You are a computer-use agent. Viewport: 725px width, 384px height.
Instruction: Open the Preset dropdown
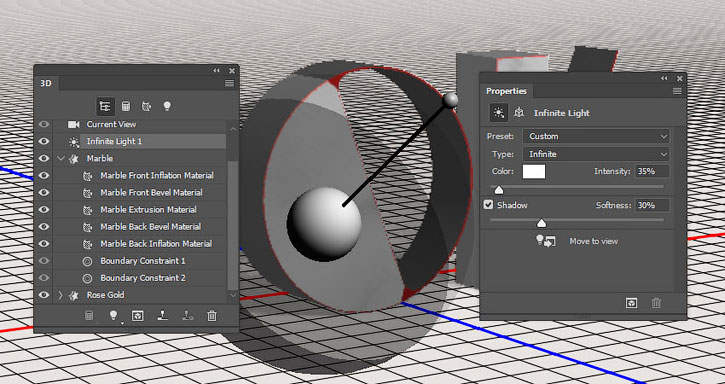point(596,136)
